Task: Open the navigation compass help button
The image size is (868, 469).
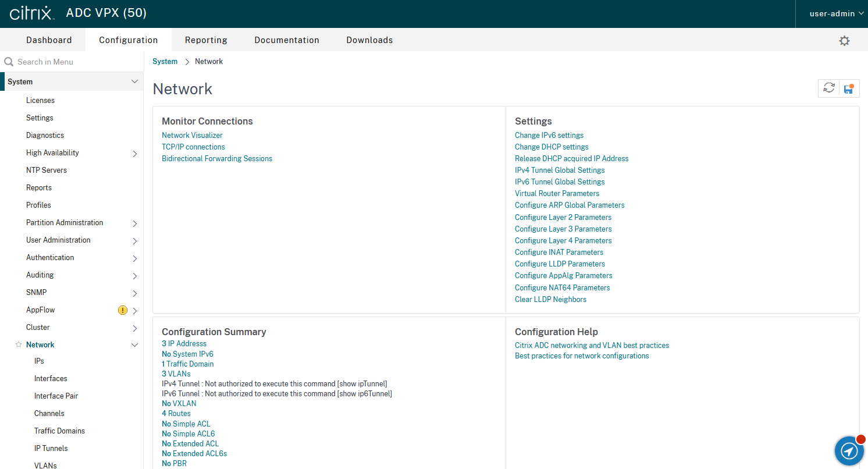Action: (849, 451)
